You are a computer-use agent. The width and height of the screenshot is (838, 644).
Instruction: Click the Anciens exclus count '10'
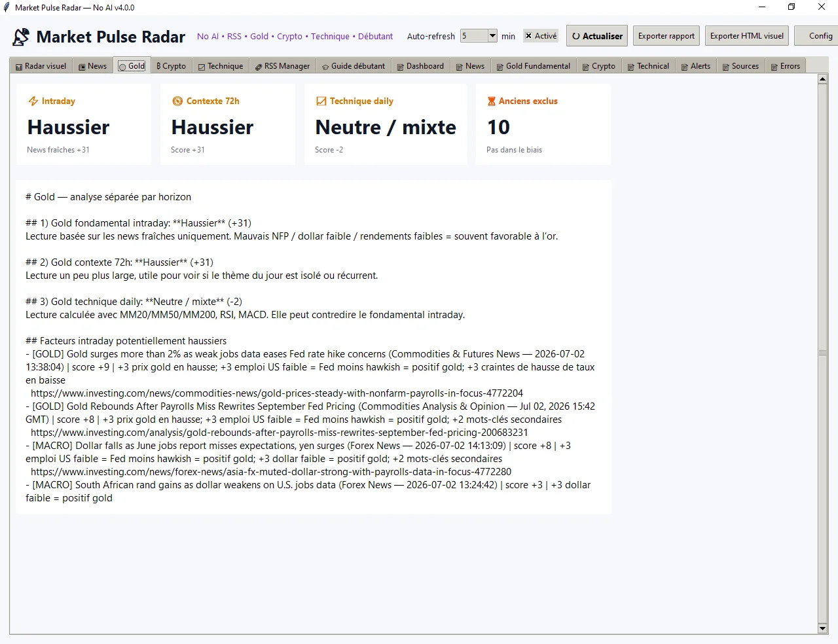[498, 127]
